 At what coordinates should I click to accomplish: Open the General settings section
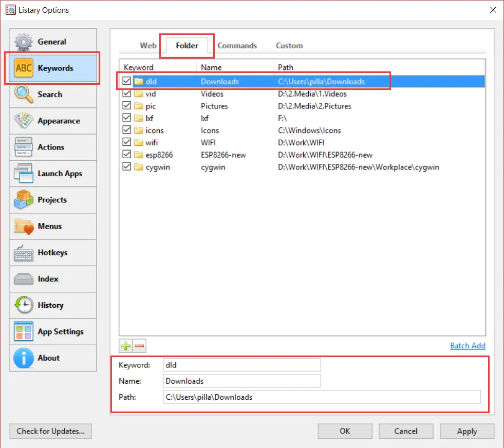[53, 42]
